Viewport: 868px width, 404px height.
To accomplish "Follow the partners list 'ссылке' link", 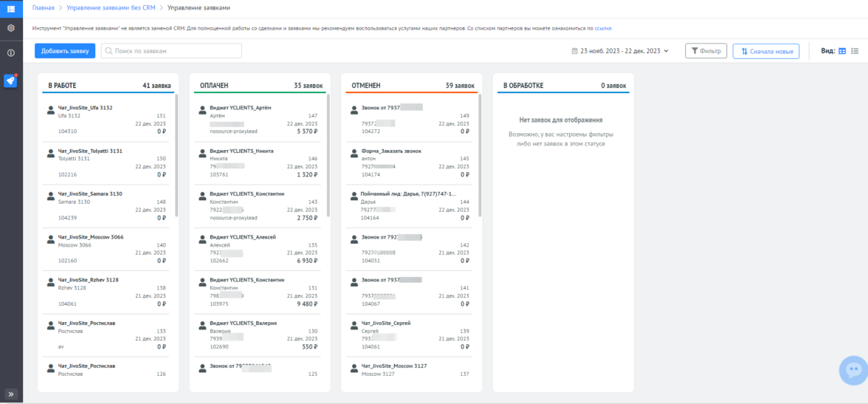I will coord(602,28).
